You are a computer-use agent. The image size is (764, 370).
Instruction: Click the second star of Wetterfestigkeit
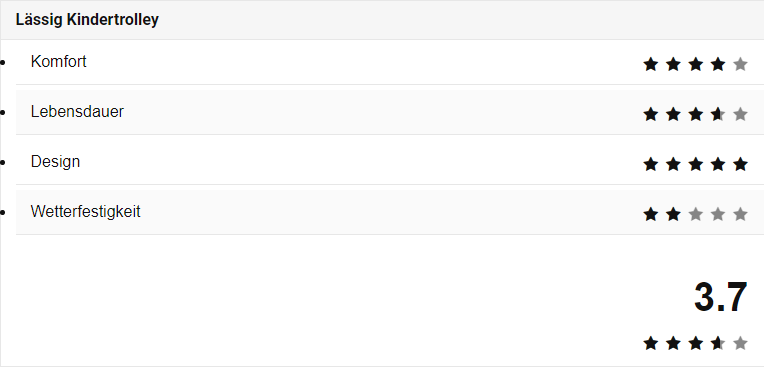click(x=673, y=214)
